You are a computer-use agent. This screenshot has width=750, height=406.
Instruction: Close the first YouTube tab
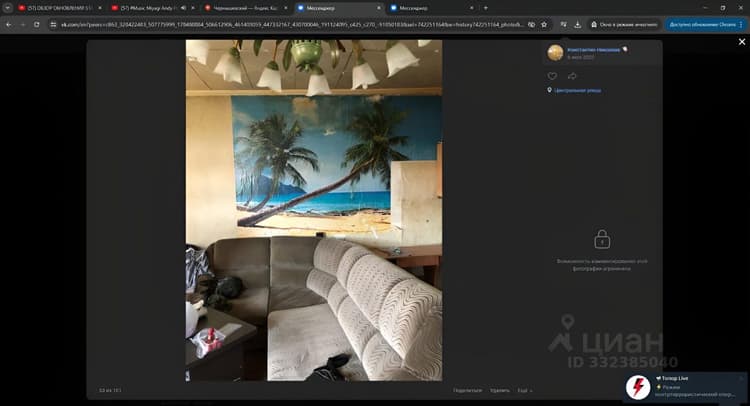click(x=99, y=8)
